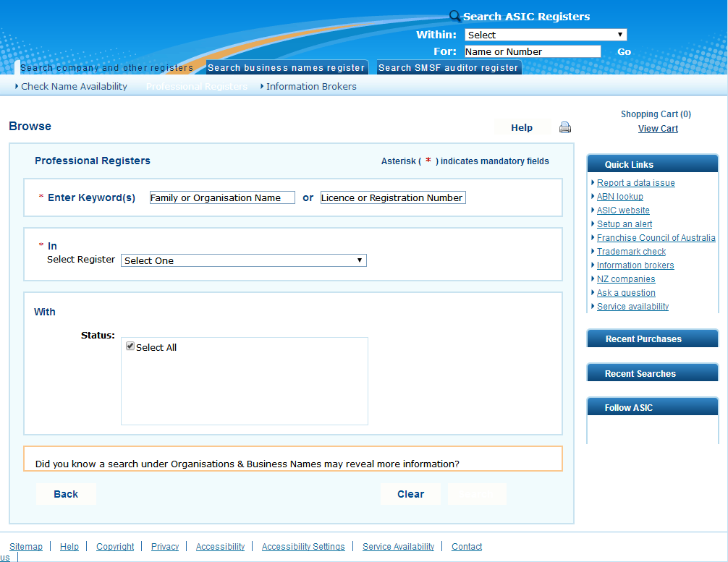The height and width of the screenshot is (562, 728).
Task: Click the Go button in header search
Action: coord(624,52)
